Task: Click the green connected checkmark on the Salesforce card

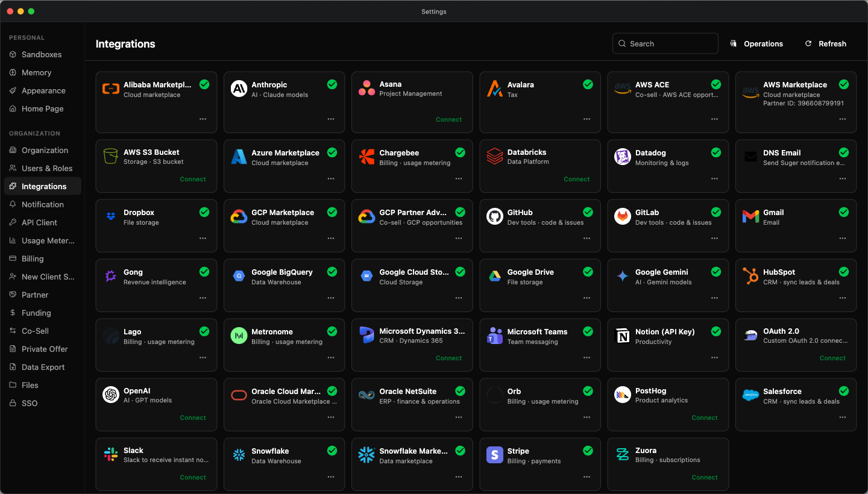Action: click(844, 391)
